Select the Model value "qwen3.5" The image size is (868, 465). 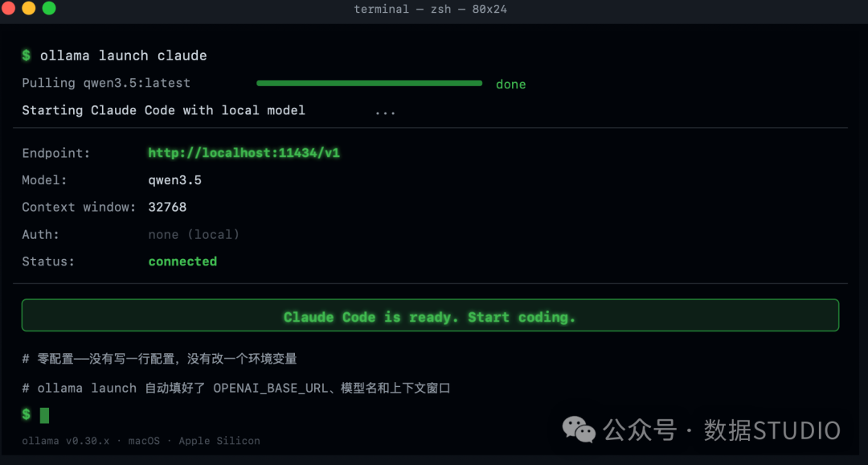(175, 180)
